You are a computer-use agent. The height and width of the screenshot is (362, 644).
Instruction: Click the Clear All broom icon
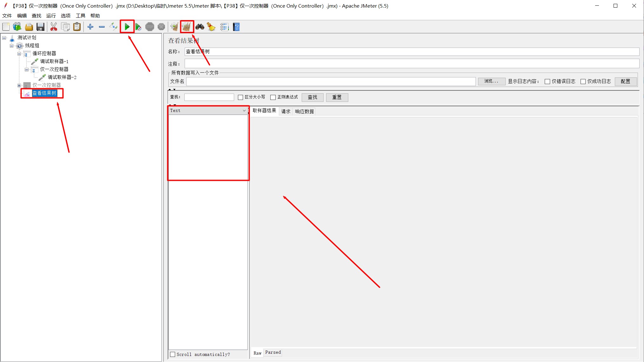tap(187, 27)
